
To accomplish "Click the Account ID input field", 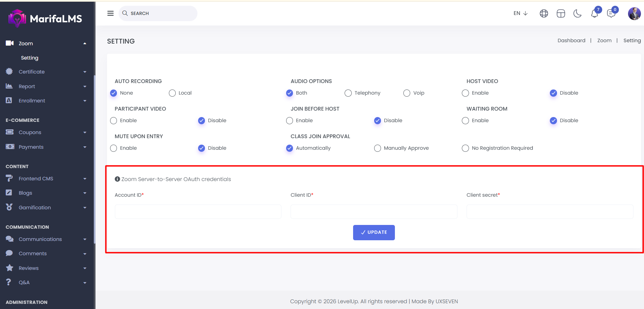I will [198, 212].
